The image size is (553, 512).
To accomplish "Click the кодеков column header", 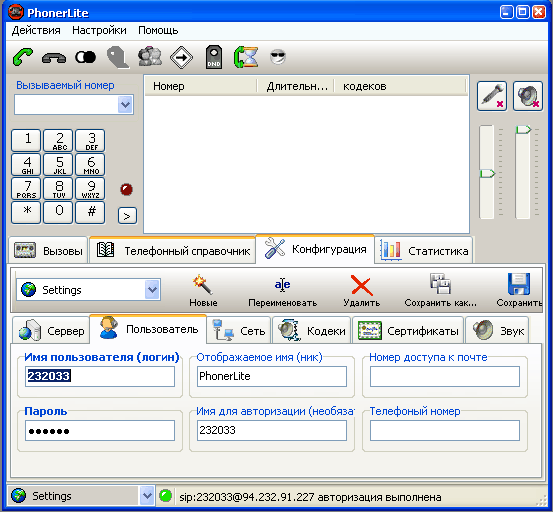I will 400,86.
